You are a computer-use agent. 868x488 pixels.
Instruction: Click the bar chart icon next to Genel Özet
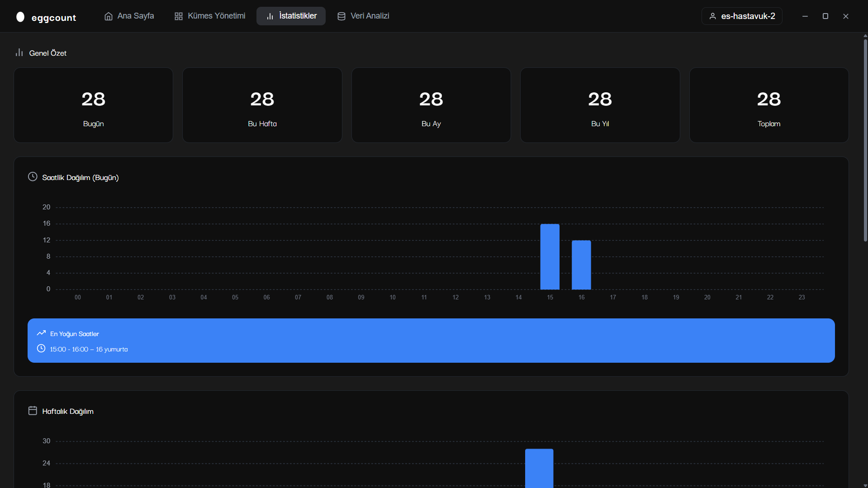coord(19,53)
